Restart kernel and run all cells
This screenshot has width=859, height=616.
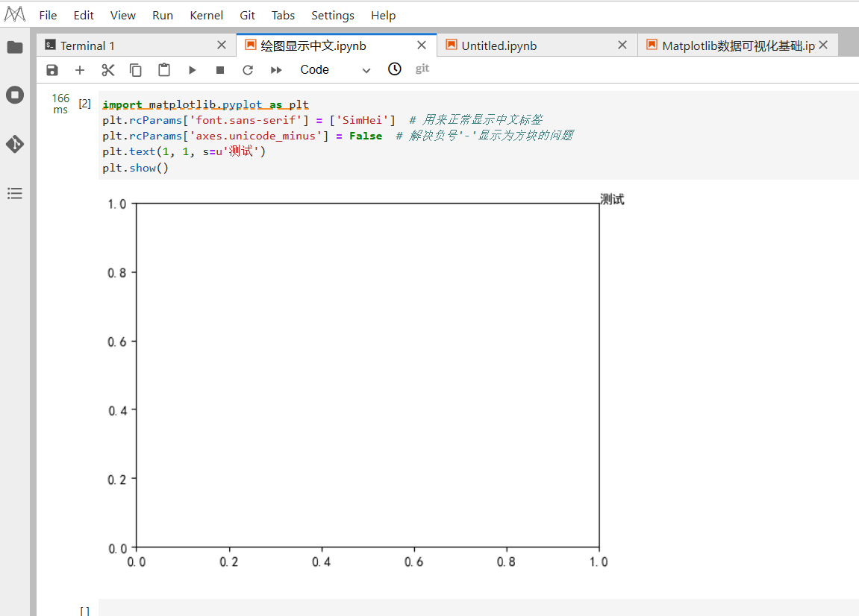coord(276,70)
